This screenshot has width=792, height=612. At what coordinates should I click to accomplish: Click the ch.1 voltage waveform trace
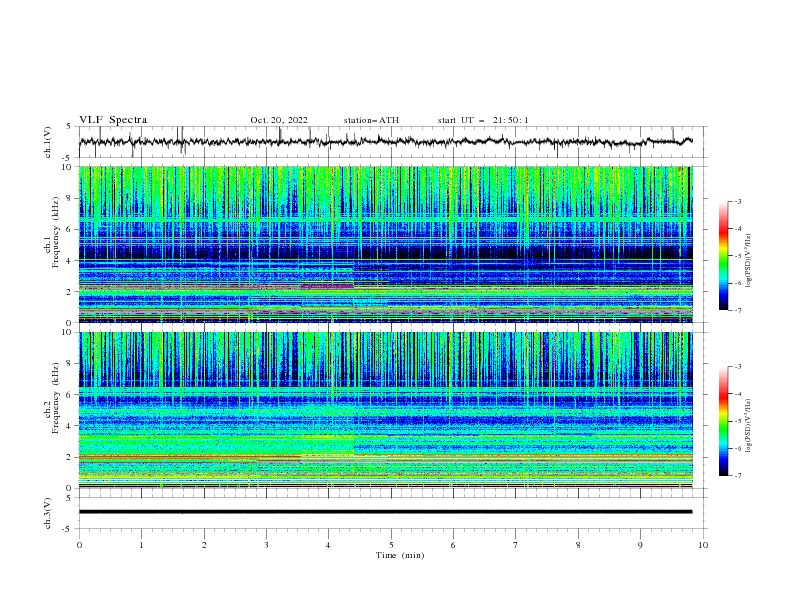(x=386, y=142)
